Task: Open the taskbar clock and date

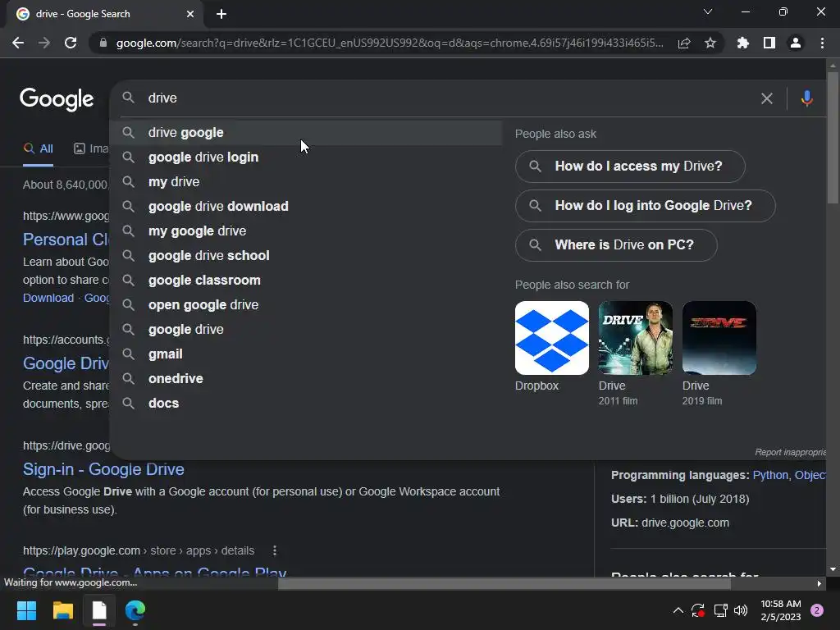Action: click(781, 610)
